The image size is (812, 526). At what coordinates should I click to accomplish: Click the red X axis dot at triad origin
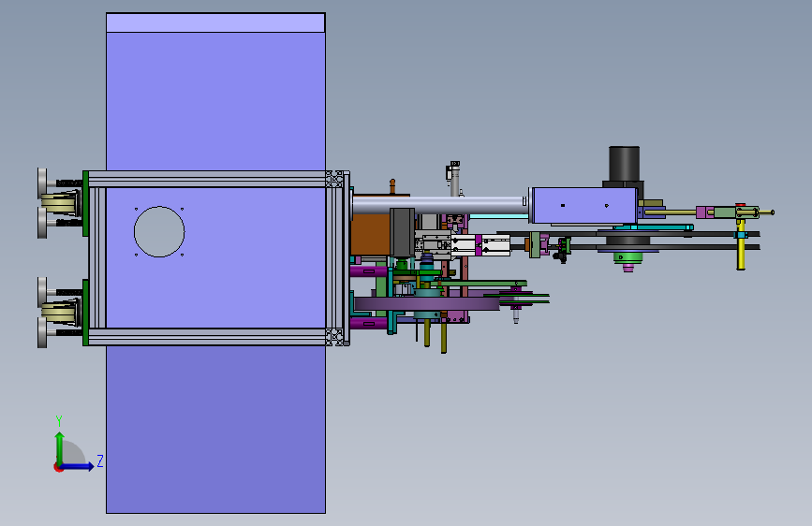point(58,467)
